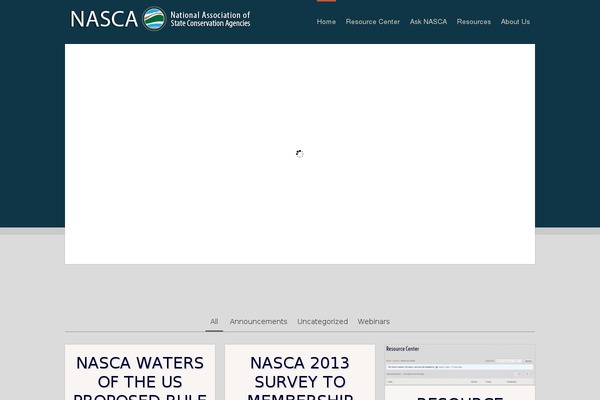Open the Resource Center screenshot thumbnail
Viewport: 600px width, 400px height.
click(460, 365)
